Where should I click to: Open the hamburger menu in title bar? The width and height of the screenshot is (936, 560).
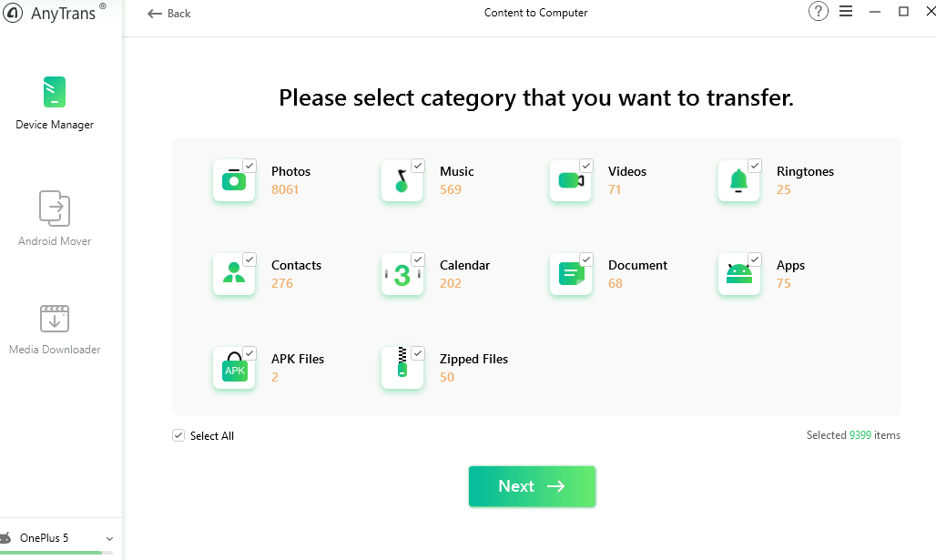click(x=846, y=12)
